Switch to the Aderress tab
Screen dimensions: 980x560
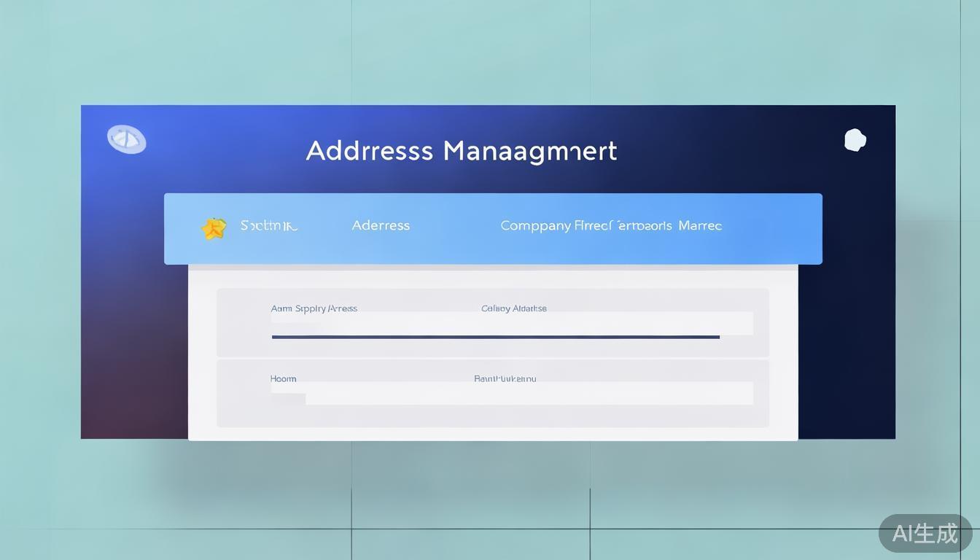point(381,226)
